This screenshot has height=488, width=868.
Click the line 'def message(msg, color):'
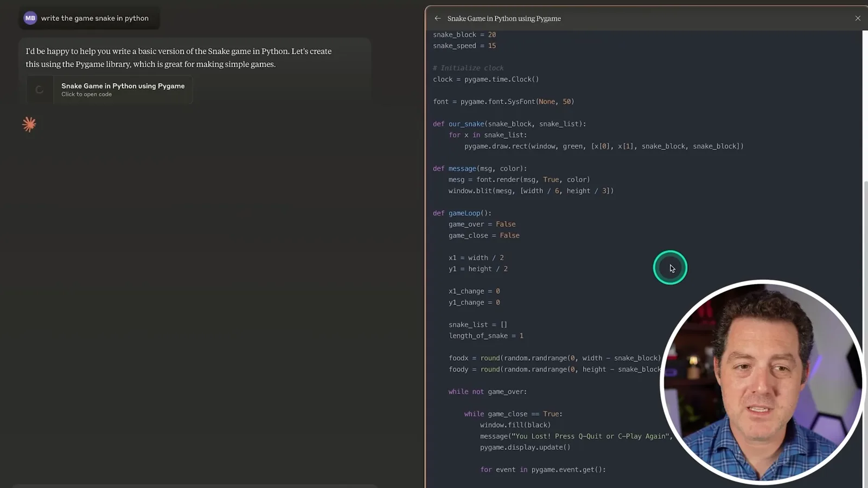click(x=480, y=169)
